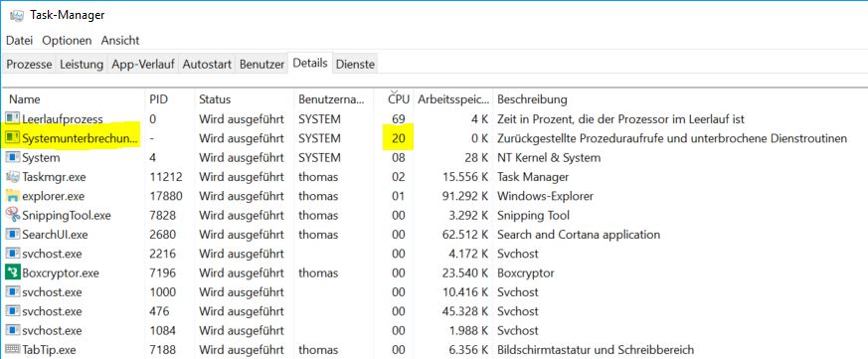The image size is (868, 359).
Task: Click CPU value 69 for Leerlaufprozess
Action: click(x=399, y=118)
